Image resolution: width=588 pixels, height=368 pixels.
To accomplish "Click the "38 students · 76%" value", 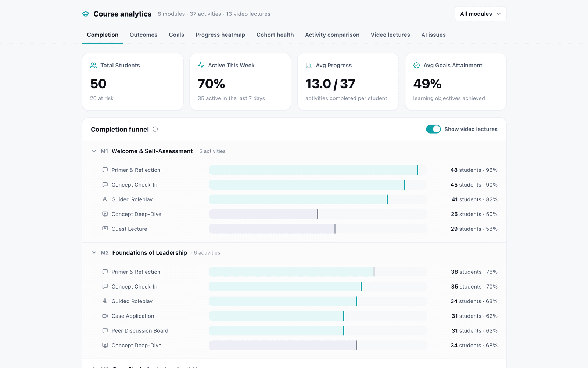I will coord(474,272).
